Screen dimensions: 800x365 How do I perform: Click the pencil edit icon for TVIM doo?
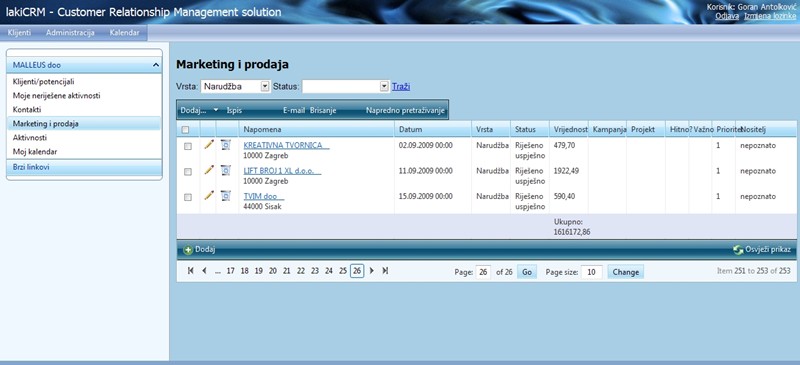(209, 195)
